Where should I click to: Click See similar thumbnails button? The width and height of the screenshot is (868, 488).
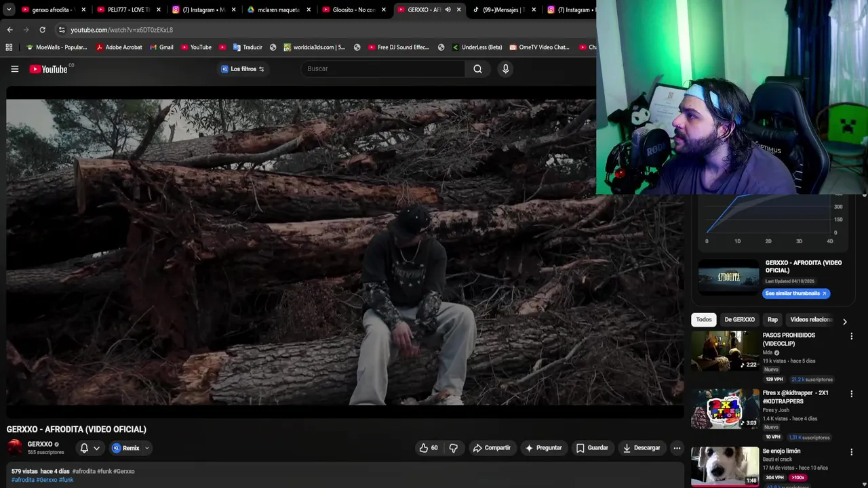[x=796, y=293]
